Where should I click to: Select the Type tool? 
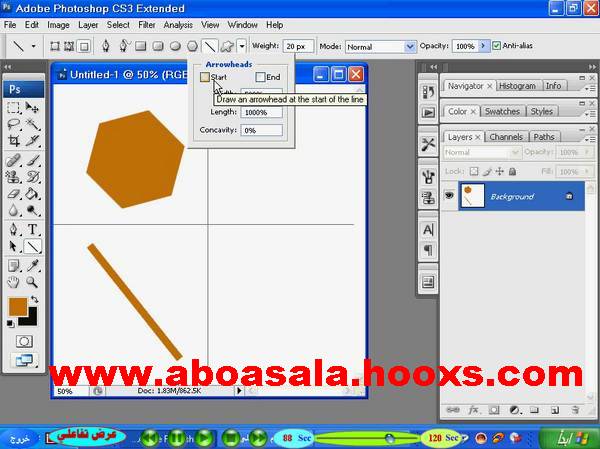pos(32,229)
